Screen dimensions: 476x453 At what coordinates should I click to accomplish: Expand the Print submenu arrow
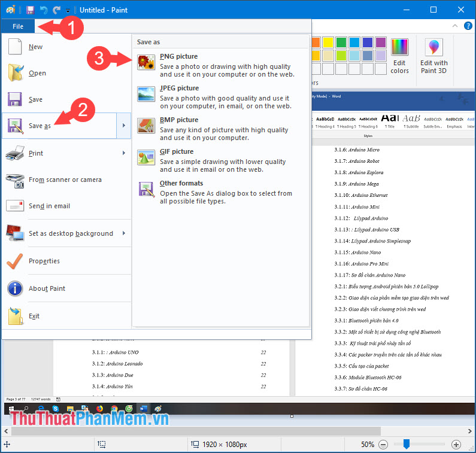pyautogui.click(x=124, y=153)
